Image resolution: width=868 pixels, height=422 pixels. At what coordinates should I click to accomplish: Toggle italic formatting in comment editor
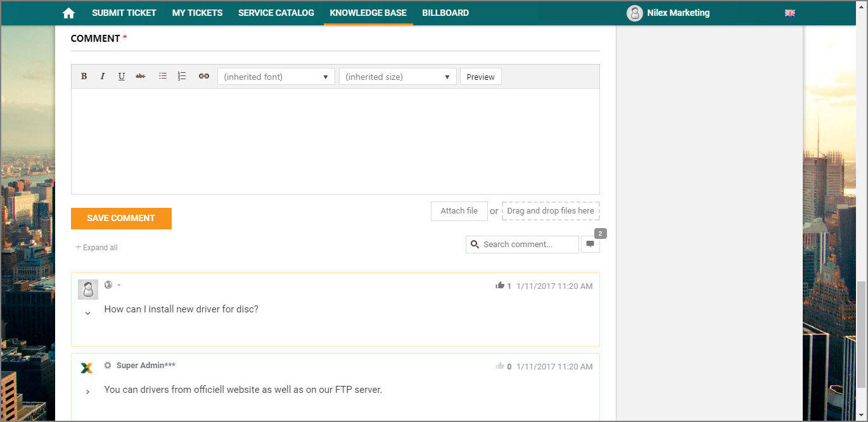[102, 76]
